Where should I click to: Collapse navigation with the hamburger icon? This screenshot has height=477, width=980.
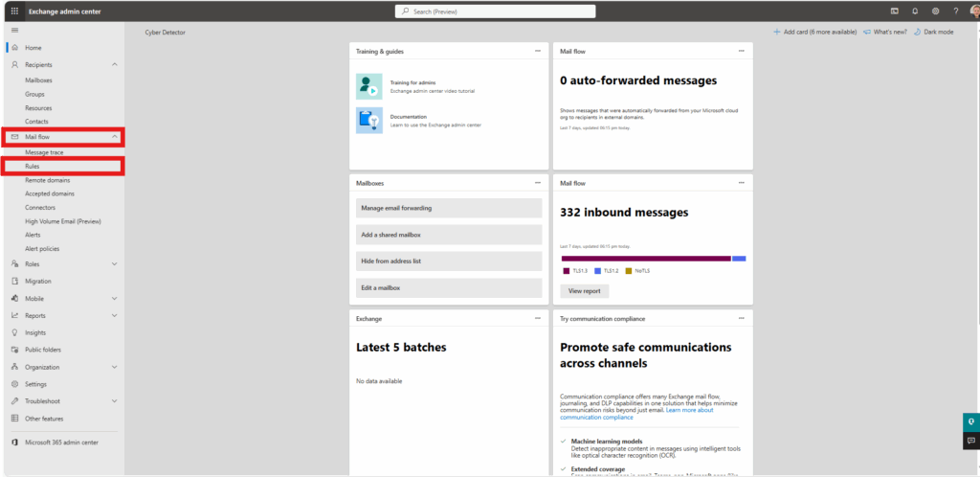(x=14, y=30)
